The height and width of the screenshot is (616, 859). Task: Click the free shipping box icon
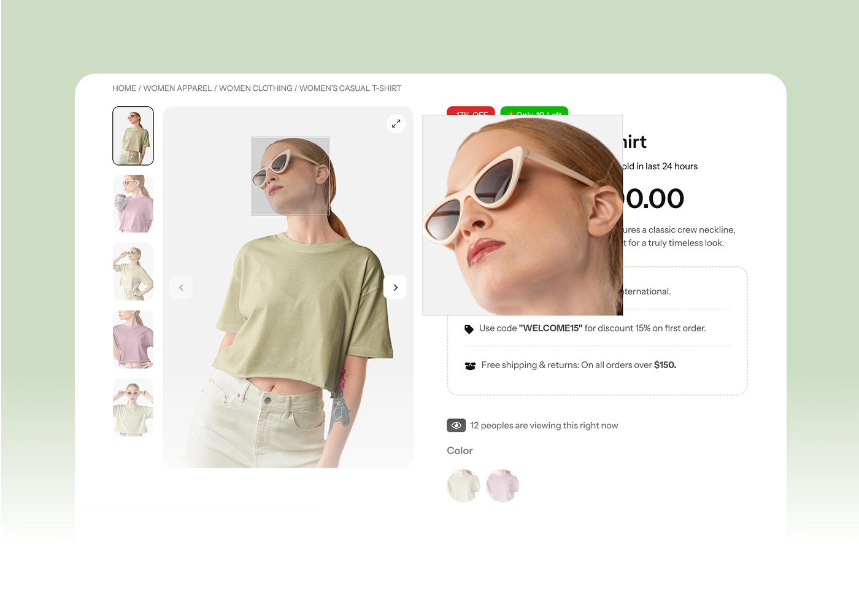470,366
